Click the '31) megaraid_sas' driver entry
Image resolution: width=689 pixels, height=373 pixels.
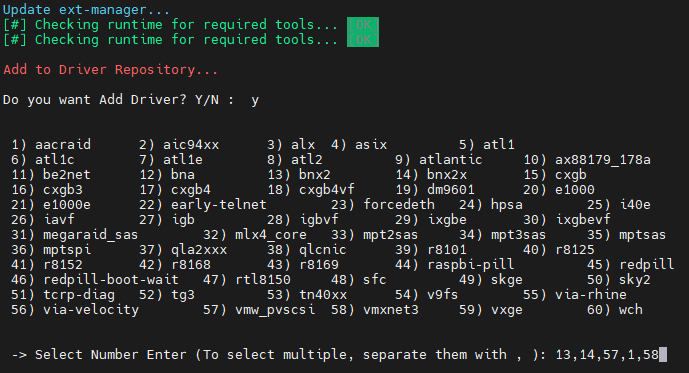coord(74,235)
